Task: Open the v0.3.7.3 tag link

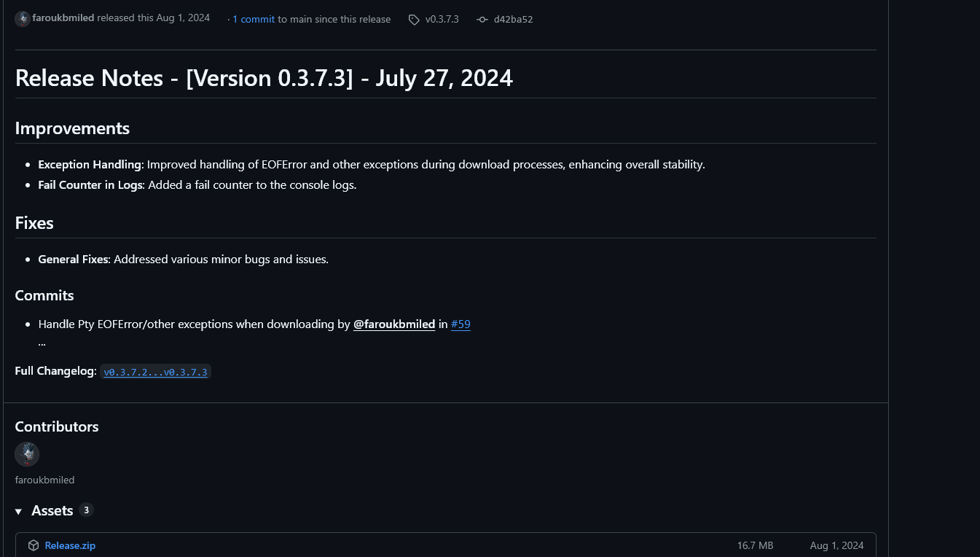Action: tap(442, 19)
